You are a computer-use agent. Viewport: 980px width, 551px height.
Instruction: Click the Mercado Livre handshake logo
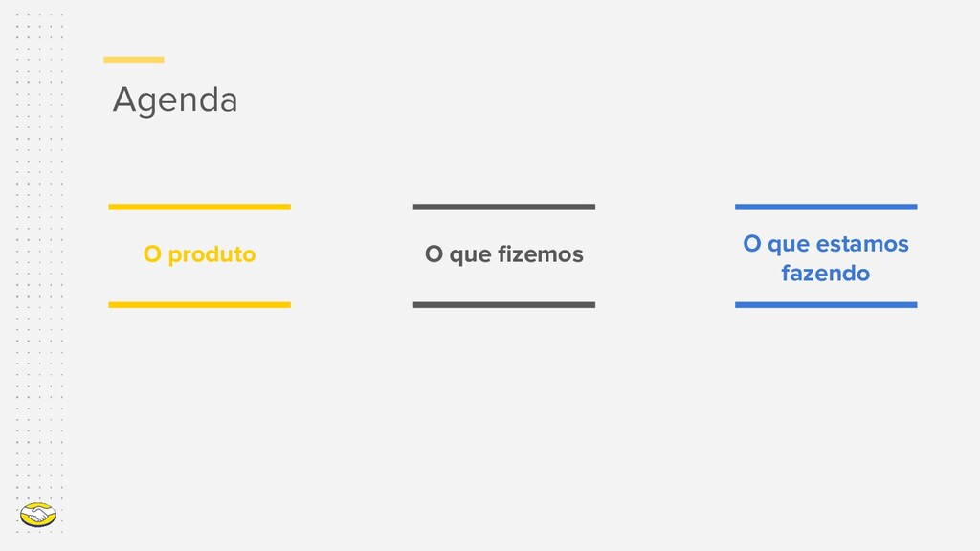tap(37, 516)
